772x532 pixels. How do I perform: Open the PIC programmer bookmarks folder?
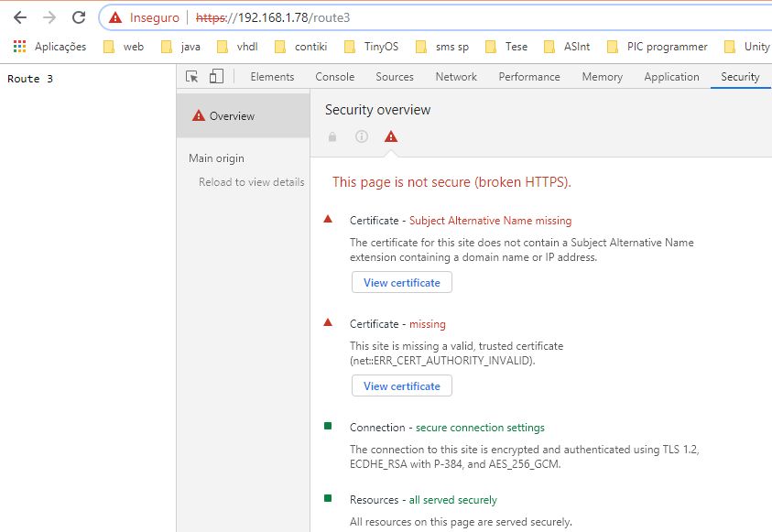point(658,47)
